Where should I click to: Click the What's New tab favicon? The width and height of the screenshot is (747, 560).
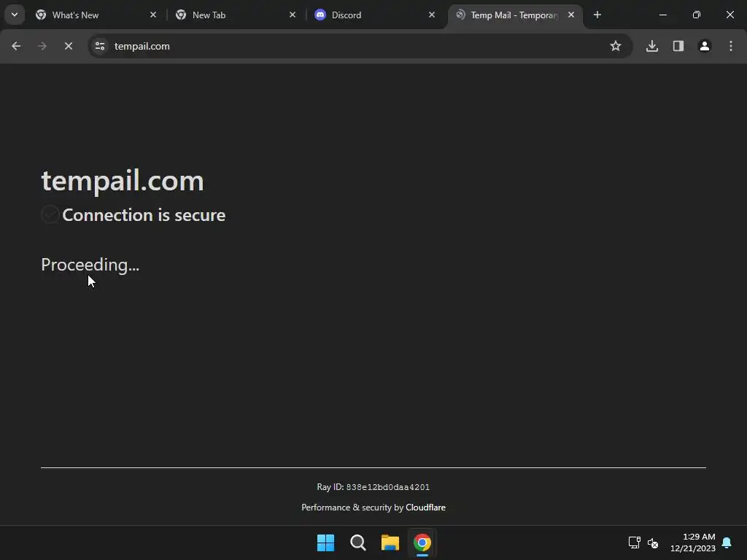point(41,15)
